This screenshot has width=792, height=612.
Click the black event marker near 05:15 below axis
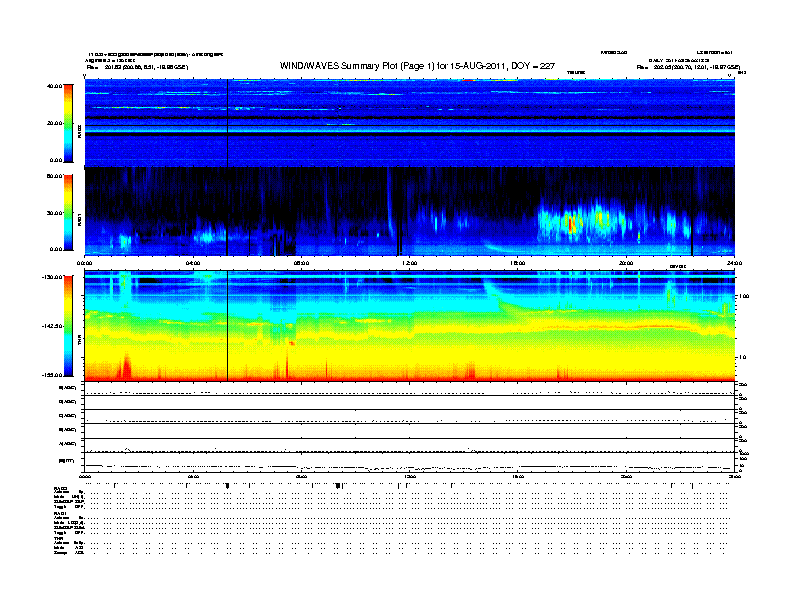(227, 486)
